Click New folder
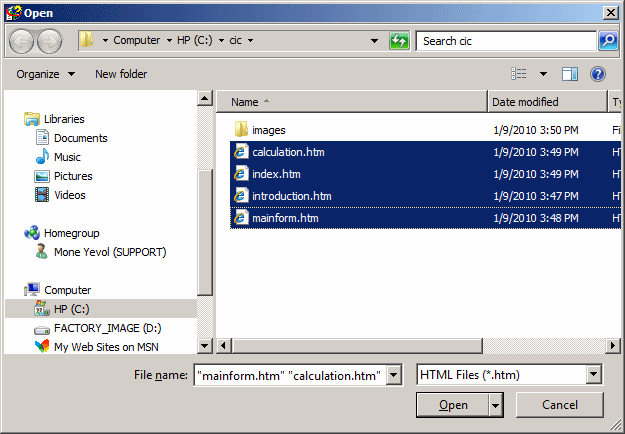 pos(121,74)
